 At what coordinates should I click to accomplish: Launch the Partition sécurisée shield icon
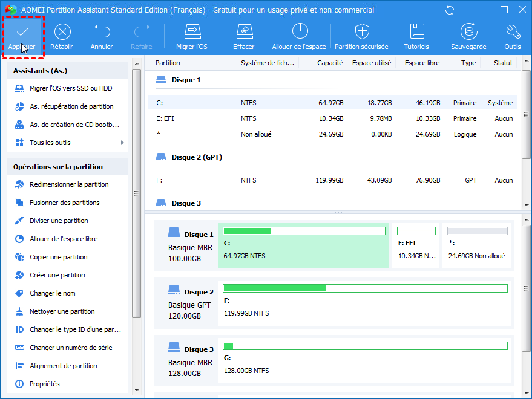[361, 32]
